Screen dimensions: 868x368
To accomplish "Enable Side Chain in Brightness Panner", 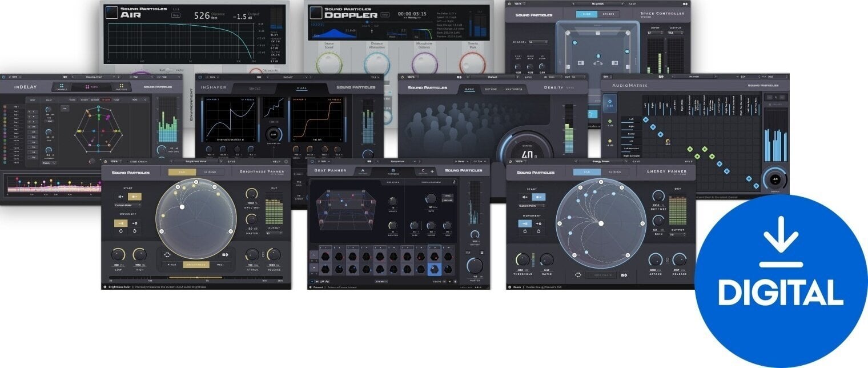I will [139, 162].
